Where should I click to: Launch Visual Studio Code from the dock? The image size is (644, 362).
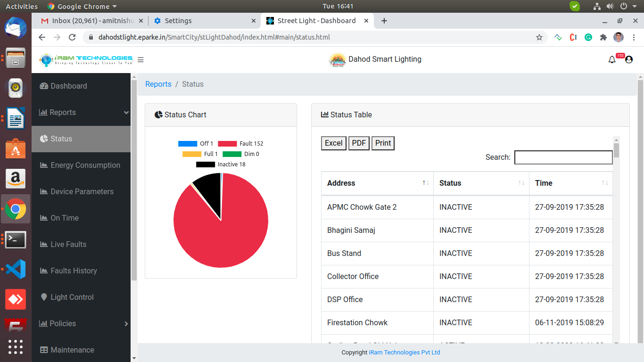pos(16,270)
